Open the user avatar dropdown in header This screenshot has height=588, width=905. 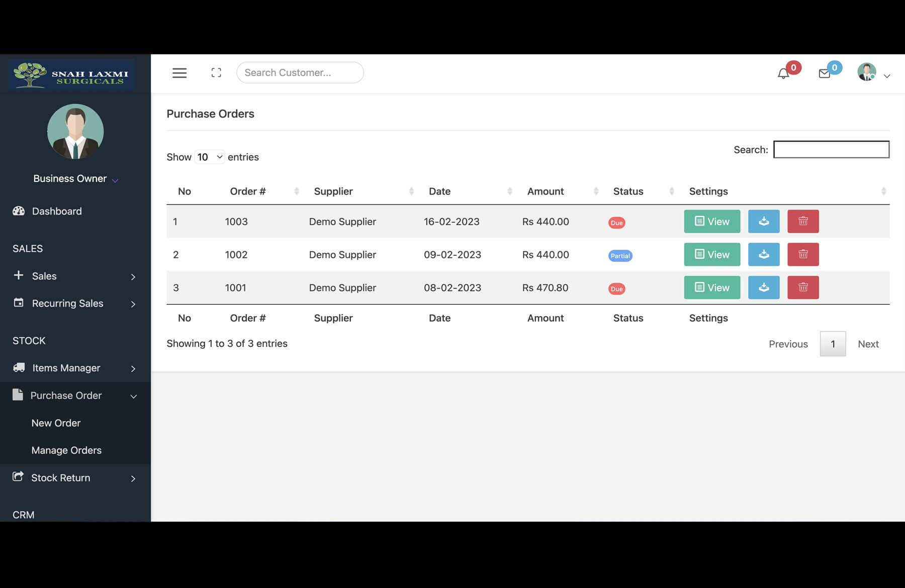(873, 73)
